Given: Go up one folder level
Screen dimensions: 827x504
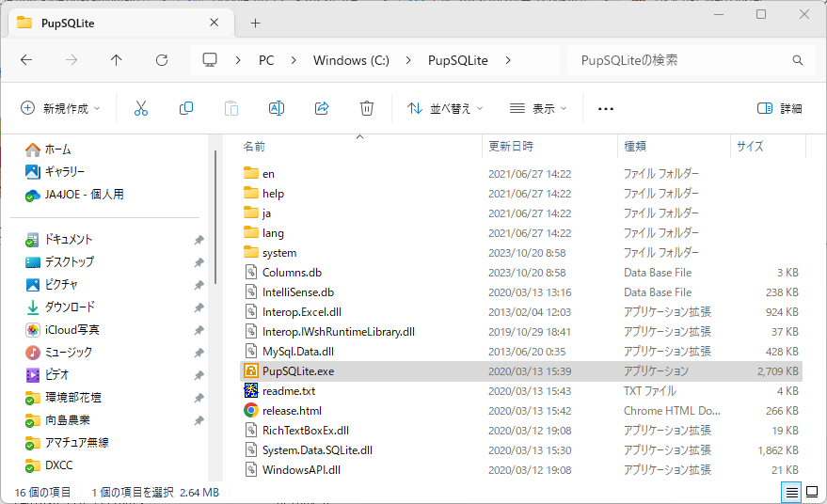Looking at the screenshot, I should tap(116, 60).
